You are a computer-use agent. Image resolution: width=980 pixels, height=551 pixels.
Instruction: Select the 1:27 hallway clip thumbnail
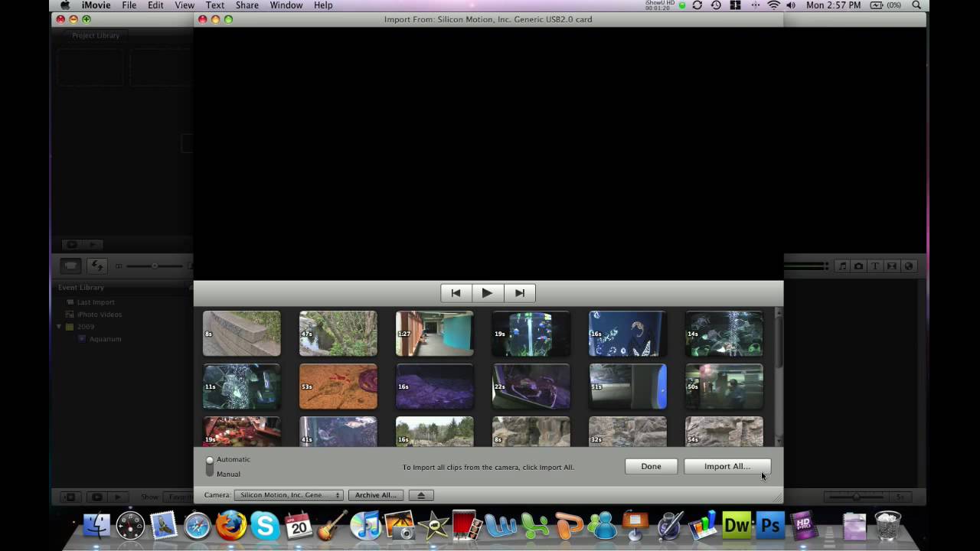(435, 334)
